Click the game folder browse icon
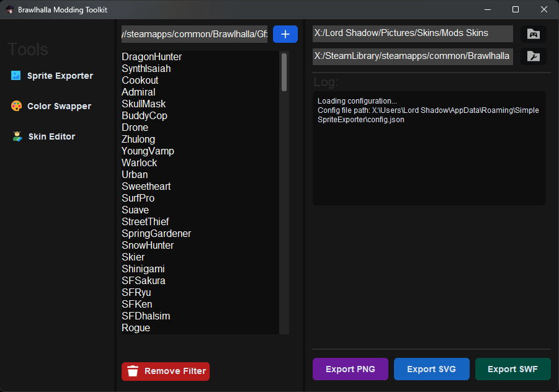559x392 pixels. [533, 33]
